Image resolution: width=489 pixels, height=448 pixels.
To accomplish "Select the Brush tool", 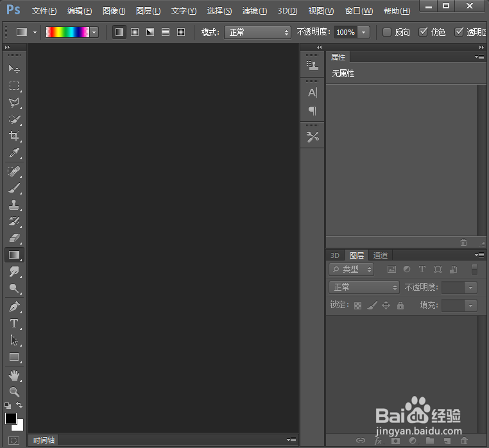I will 14,188.
